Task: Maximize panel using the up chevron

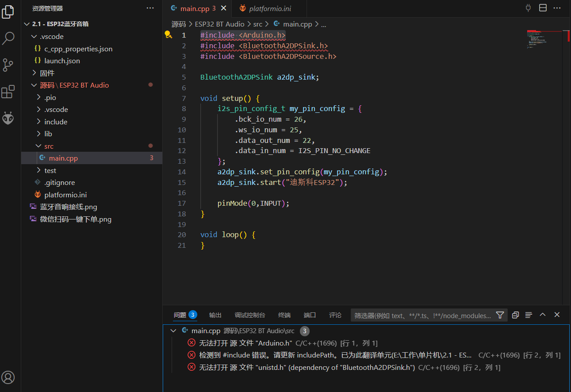Action: pos(543,315)
